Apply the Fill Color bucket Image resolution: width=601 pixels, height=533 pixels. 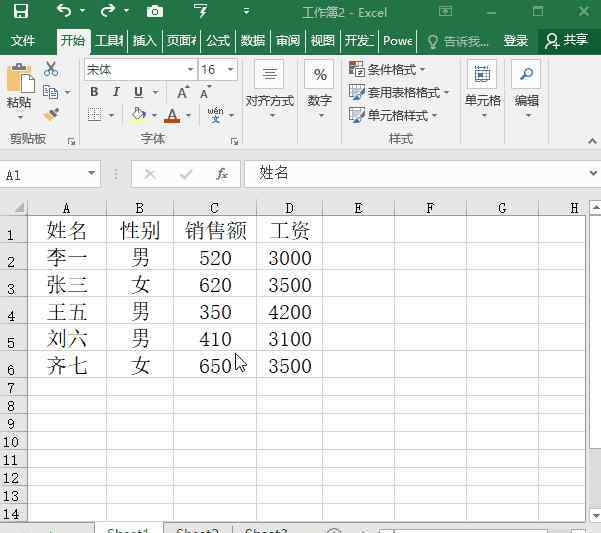138,115
